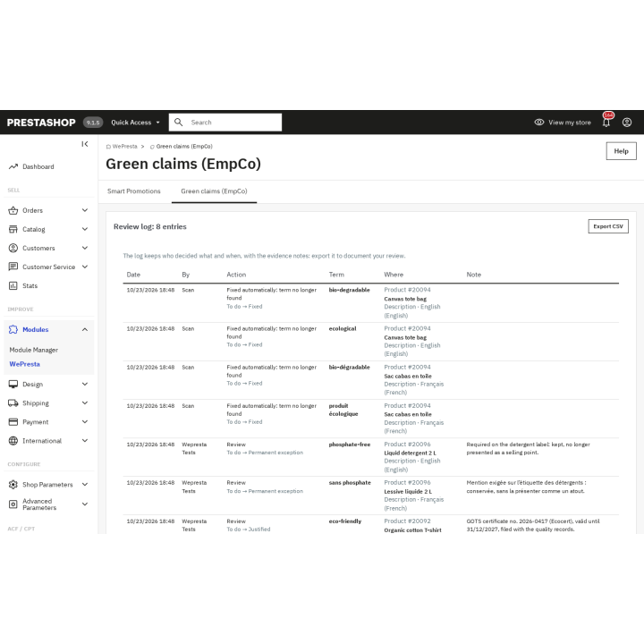Expand the Orders menu chevron

(85, 210)
